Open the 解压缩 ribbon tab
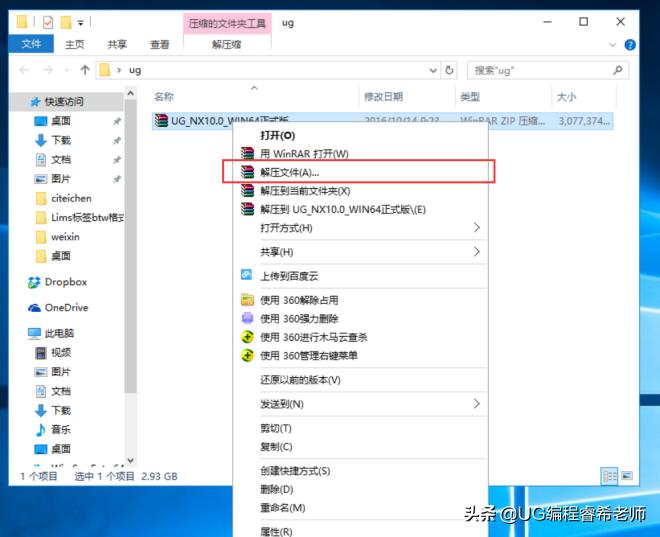 226,44
